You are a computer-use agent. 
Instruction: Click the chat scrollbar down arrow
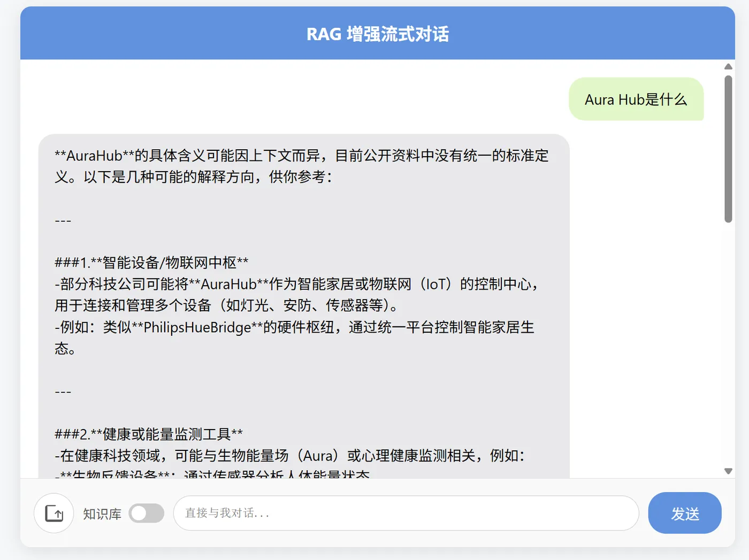click(x=728, y=471)
